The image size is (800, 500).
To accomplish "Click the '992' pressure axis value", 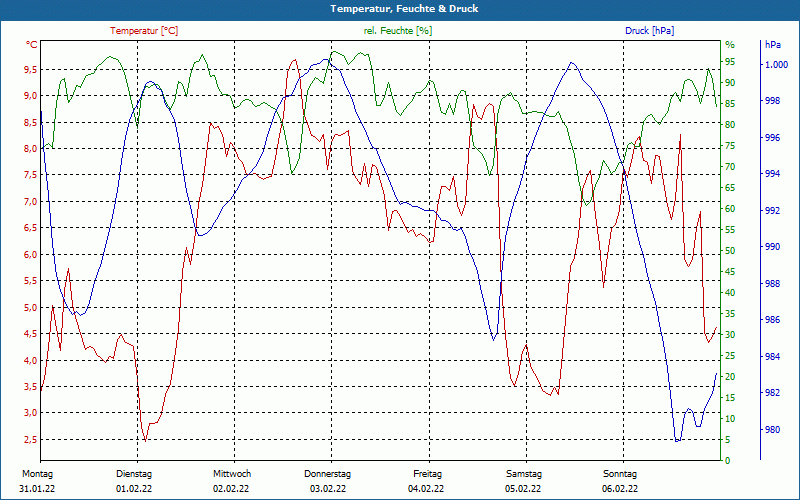I will click(772, 211).
